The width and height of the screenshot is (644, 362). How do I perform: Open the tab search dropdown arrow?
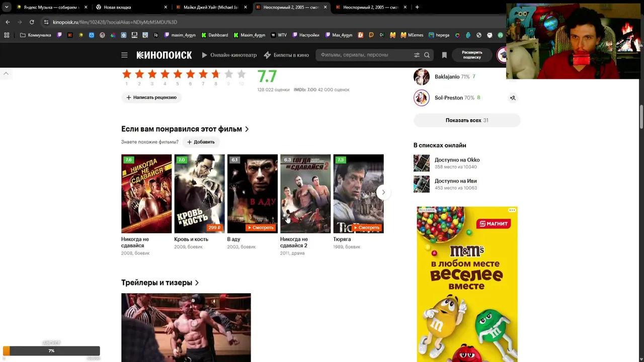coord(7,7)
